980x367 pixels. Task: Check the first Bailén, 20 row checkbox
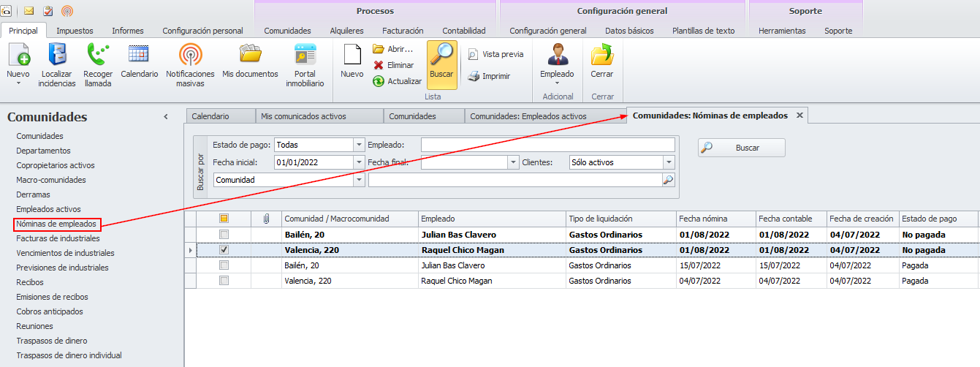pyautogui.click(x=224, y=235)
